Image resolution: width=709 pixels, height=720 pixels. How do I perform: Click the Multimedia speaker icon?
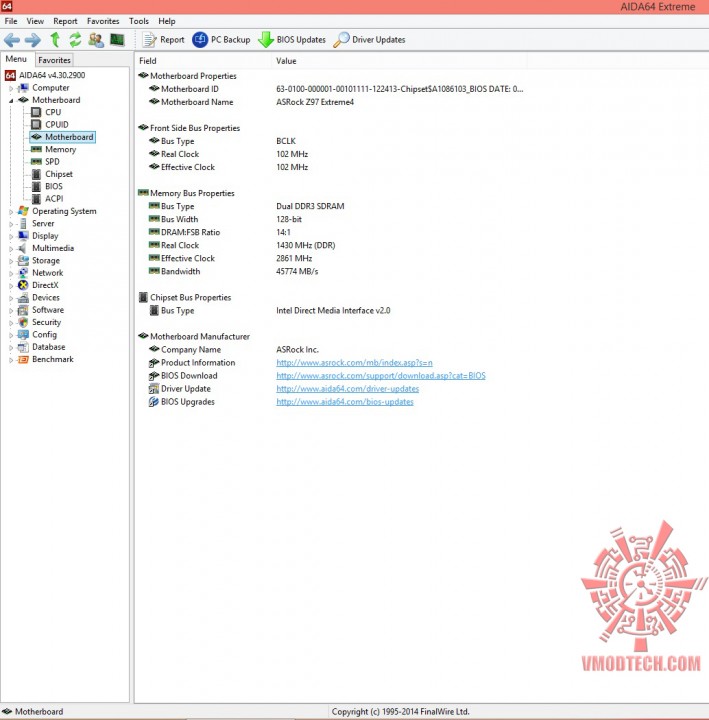[x=22, y=248]
